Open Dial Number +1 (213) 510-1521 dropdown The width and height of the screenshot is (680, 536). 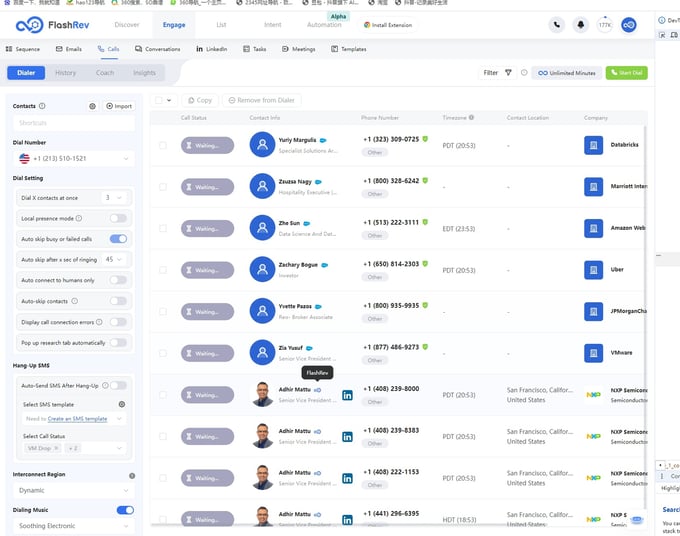coord(74,158)
